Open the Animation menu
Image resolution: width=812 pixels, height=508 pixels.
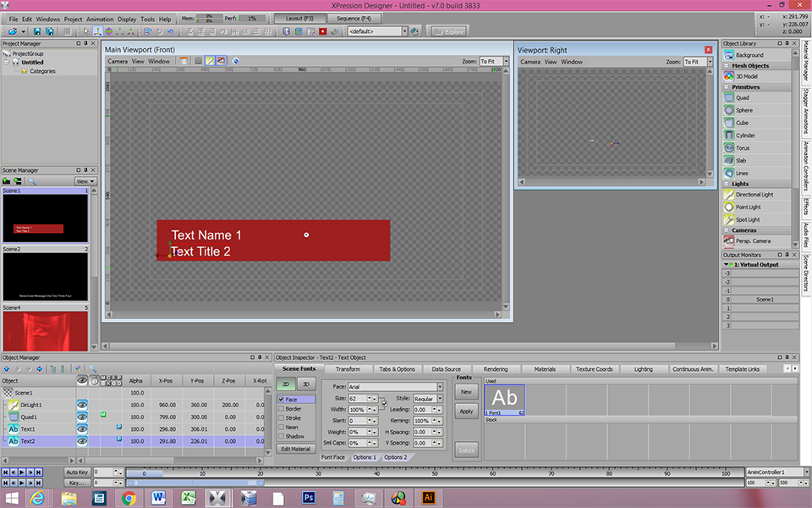(x=100, y=19)
